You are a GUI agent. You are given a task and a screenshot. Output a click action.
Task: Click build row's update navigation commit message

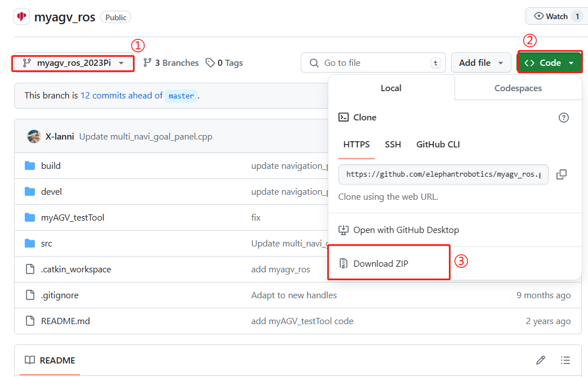[290, 165]
